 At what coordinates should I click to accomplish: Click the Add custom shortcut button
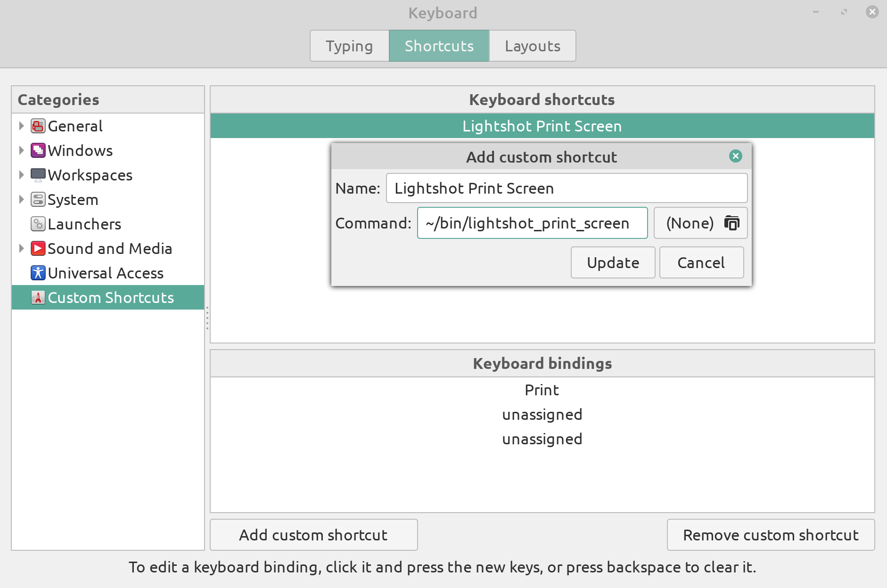click(314, 535)
